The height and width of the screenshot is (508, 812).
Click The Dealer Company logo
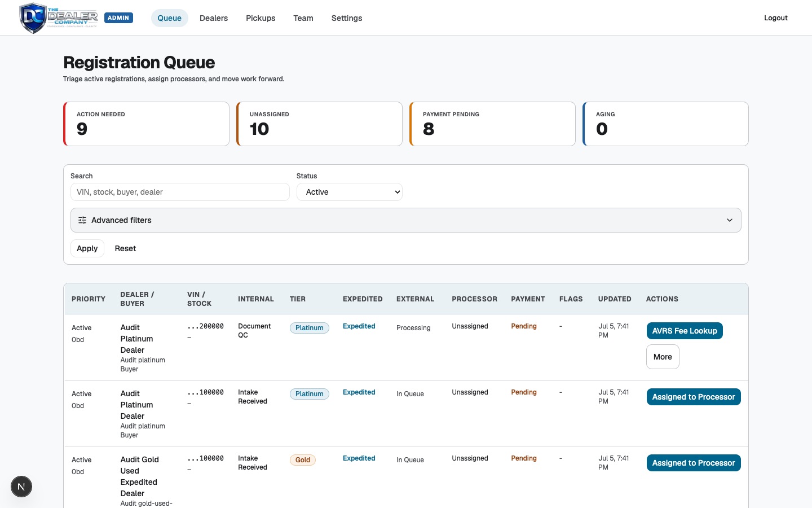click(x=59, y=18)
